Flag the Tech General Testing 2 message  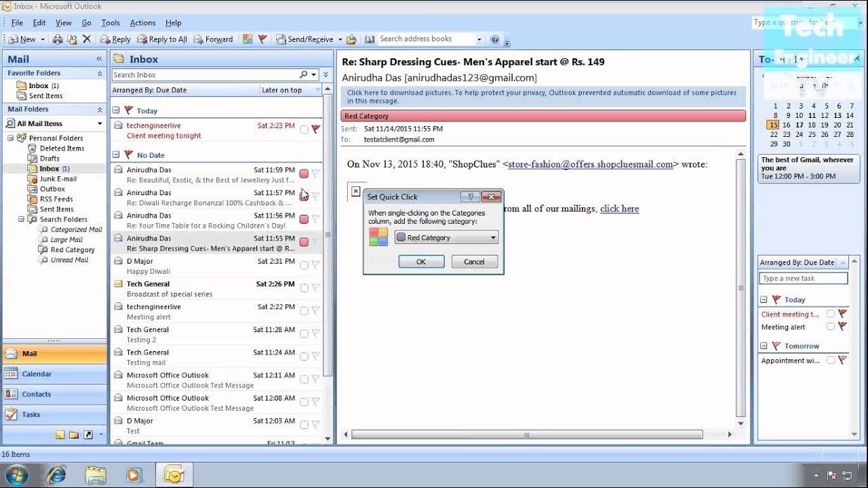pyautogui.click(x=315, y=333)
